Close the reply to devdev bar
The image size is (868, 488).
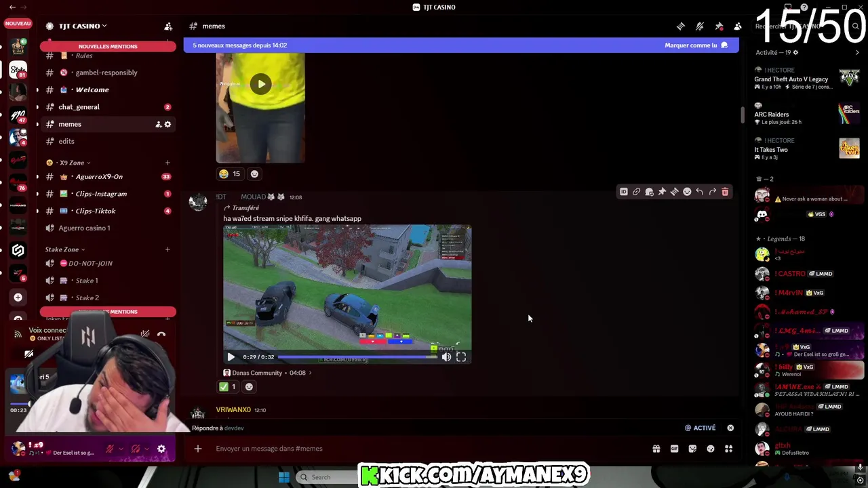pos(730,428)
